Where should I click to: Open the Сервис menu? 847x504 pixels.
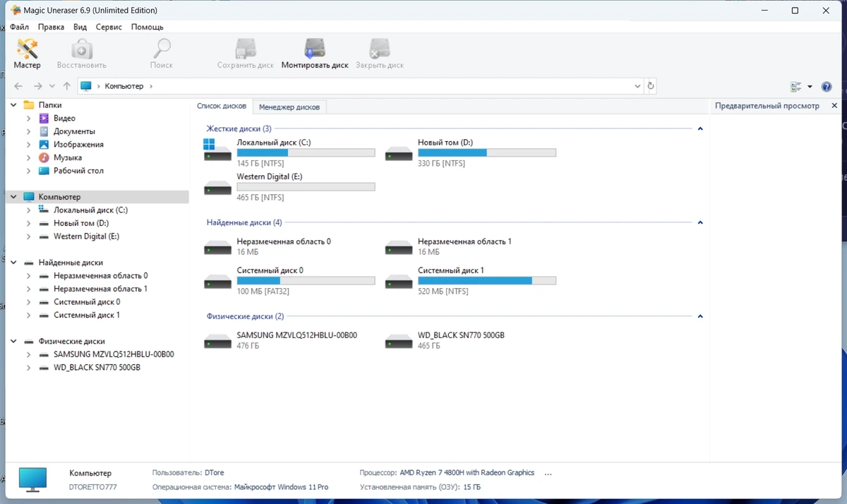(x=108, y=27)
